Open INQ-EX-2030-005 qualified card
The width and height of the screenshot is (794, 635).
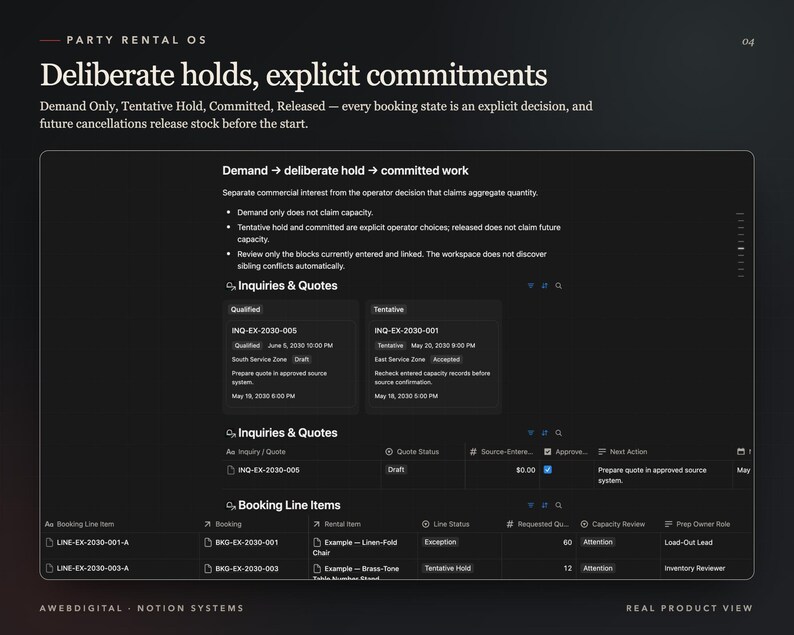click(x=291, y=364)
